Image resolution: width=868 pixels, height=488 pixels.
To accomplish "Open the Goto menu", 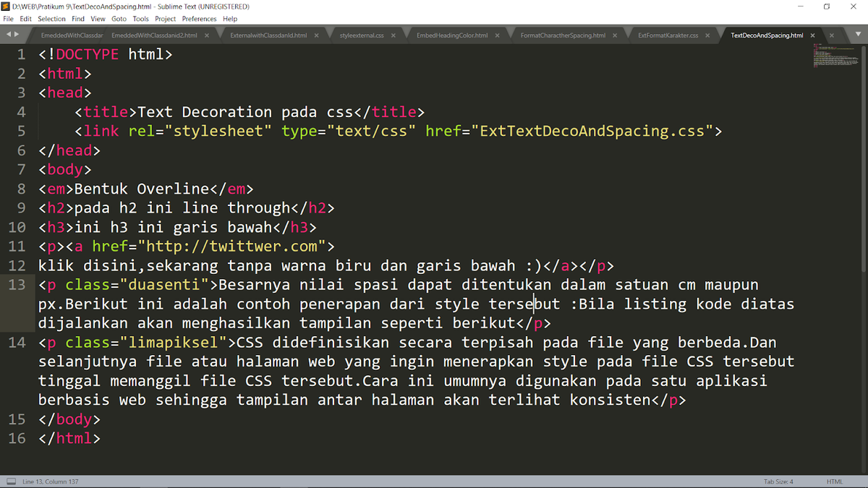I will click(x=119, y=19).
